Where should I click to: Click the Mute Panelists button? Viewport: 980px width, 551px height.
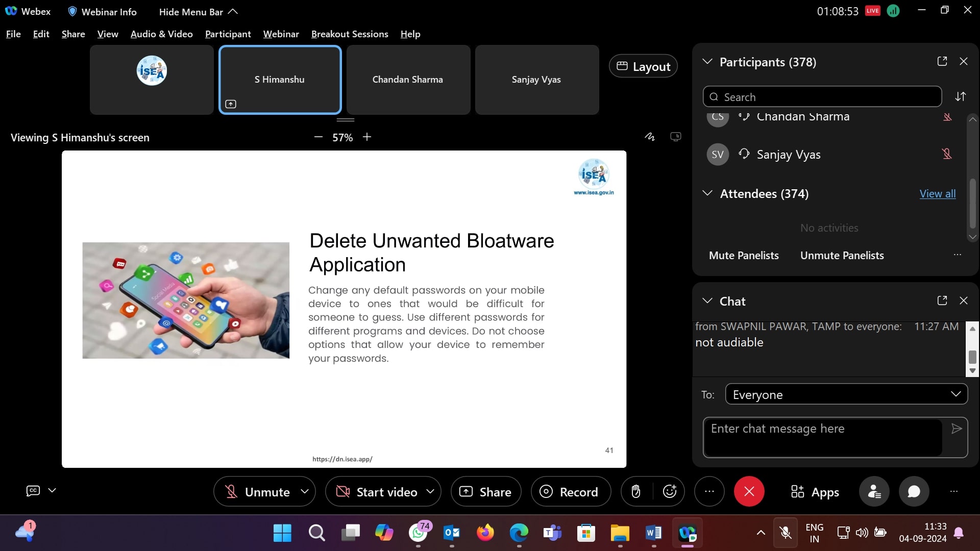[743, 256]
